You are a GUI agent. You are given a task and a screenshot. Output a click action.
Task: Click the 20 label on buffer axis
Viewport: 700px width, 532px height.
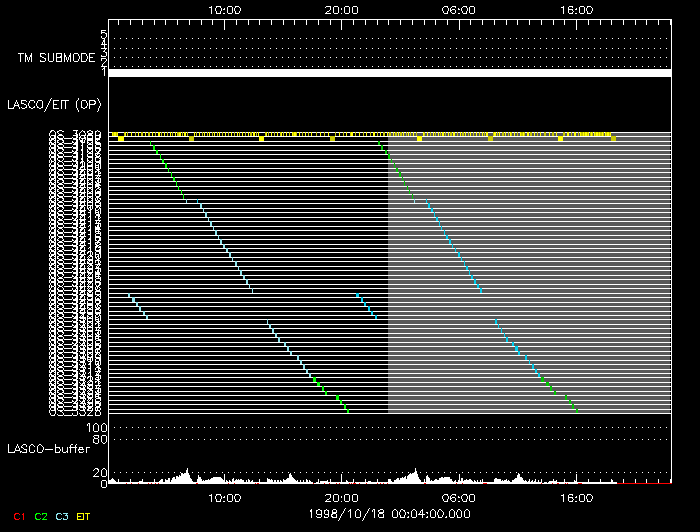100,472
